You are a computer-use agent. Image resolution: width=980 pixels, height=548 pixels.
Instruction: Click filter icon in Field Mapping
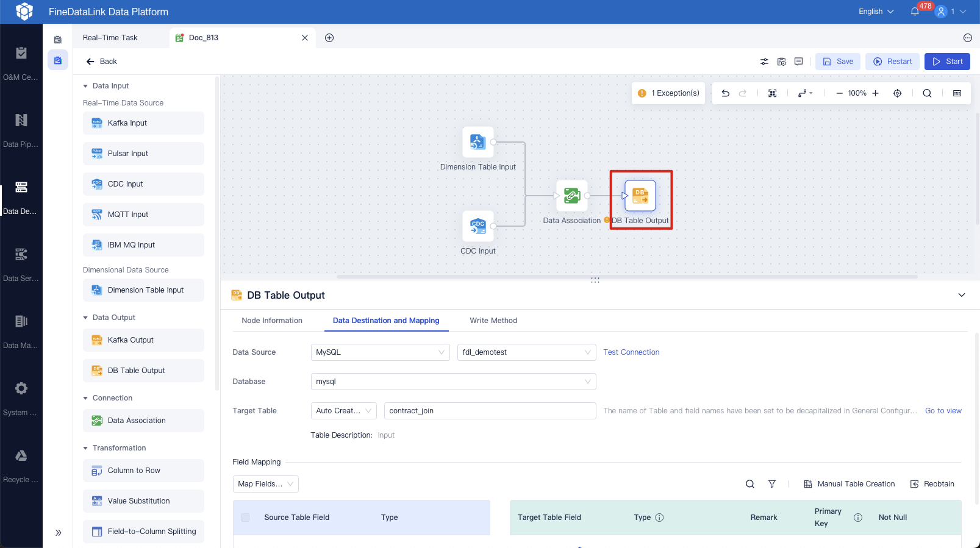click(x=772, y=484)
